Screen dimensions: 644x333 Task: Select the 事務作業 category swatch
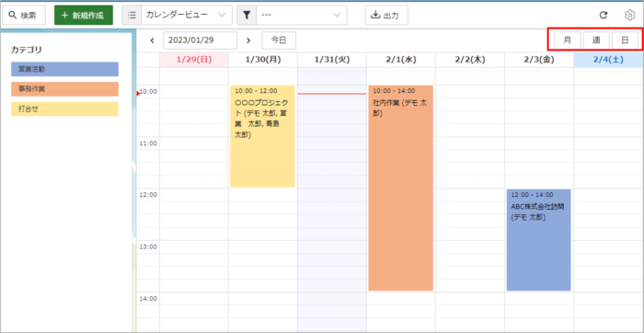(65, 89)
